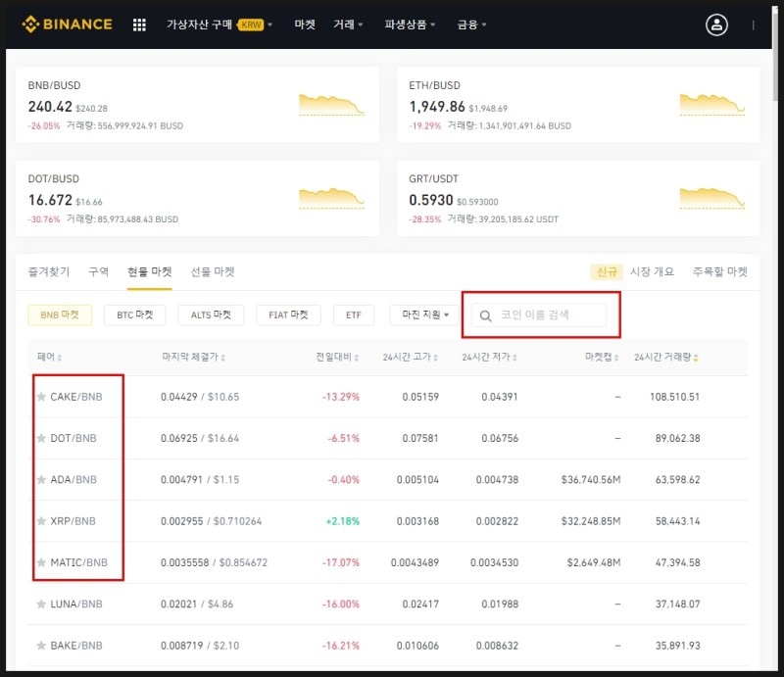Favorite the XRP/BNB pair star
This screenshot has height=677, width=784.
[41, 521]
